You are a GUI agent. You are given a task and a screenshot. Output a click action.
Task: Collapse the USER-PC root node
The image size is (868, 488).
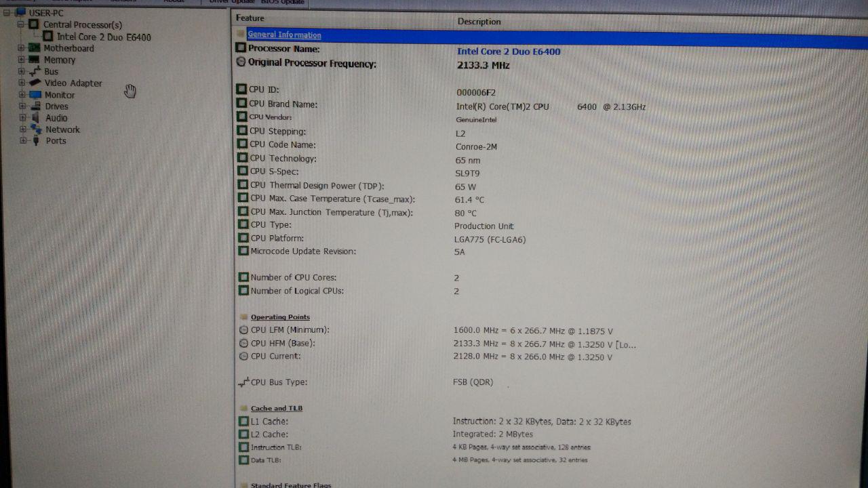[x=7, y=12]
